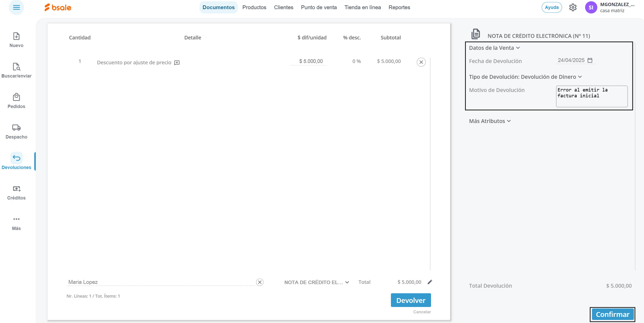Click the Nuevo document icon

tap(16, 36)
